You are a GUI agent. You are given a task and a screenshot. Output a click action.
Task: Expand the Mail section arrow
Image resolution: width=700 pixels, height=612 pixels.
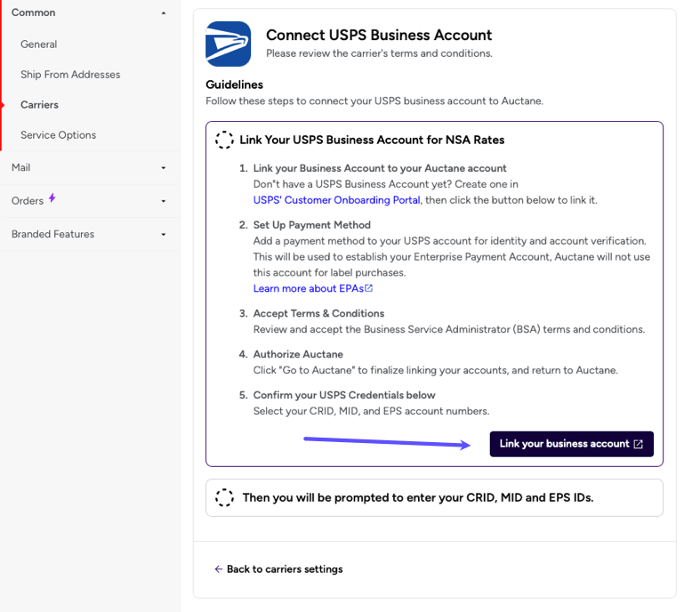164,168
